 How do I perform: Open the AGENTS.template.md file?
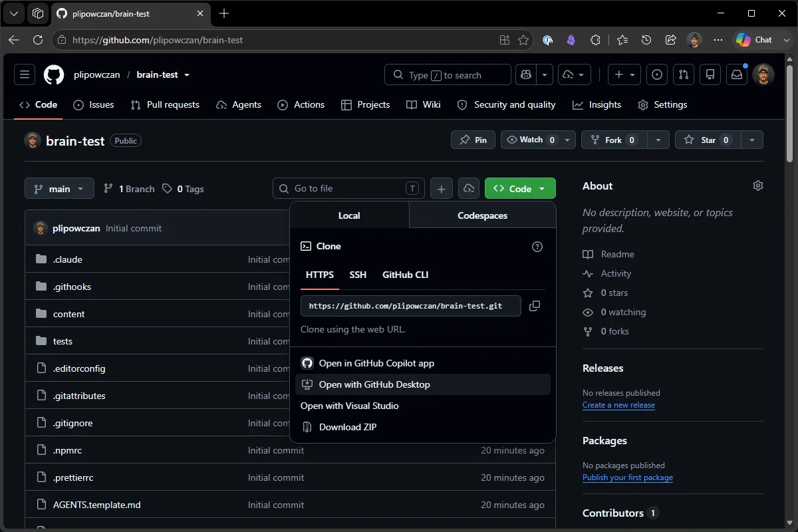pyautogui.click(x=97, y=505)
